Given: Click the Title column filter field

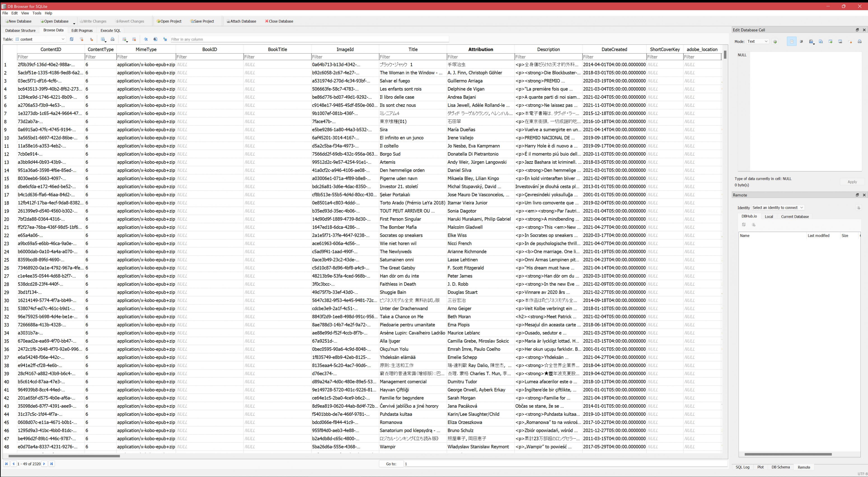Looking at the screenshot, I should click(413, 57).
